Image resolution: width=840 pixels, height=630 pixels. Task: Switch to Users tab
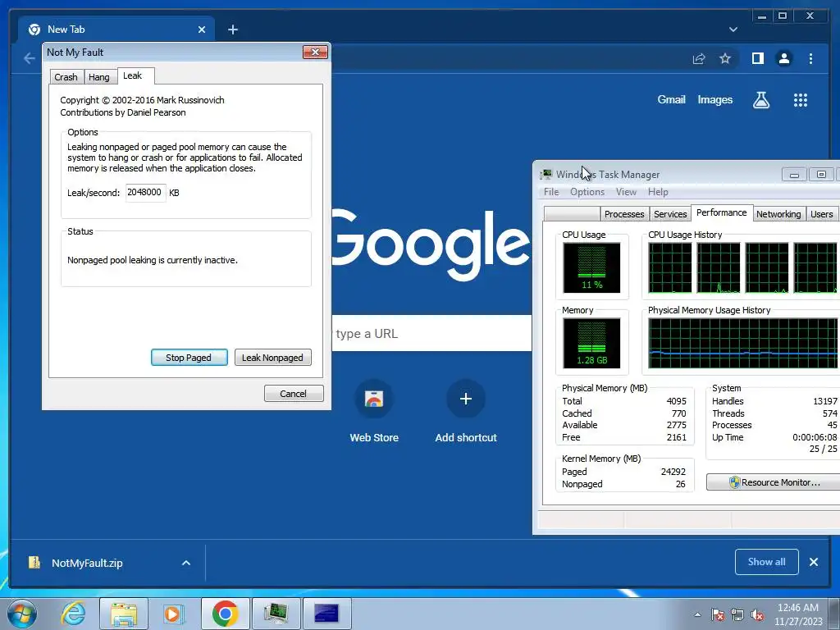821,214
